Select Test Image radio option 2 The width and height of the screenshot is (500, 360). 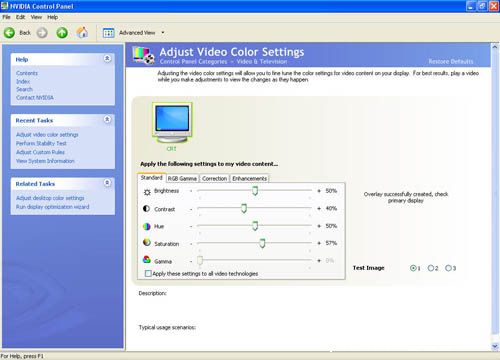[431, 268]
